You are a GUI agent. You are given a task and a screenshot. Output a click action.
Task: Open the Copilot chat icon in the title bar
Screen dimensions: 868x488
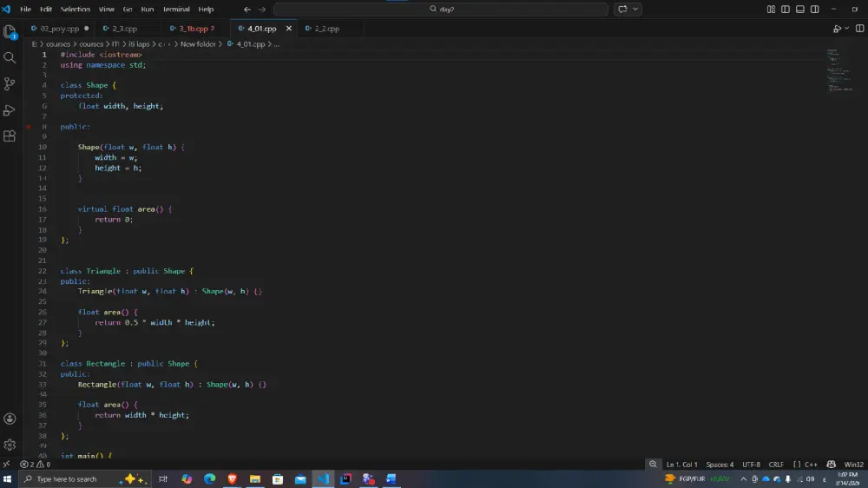pos(622,10)
